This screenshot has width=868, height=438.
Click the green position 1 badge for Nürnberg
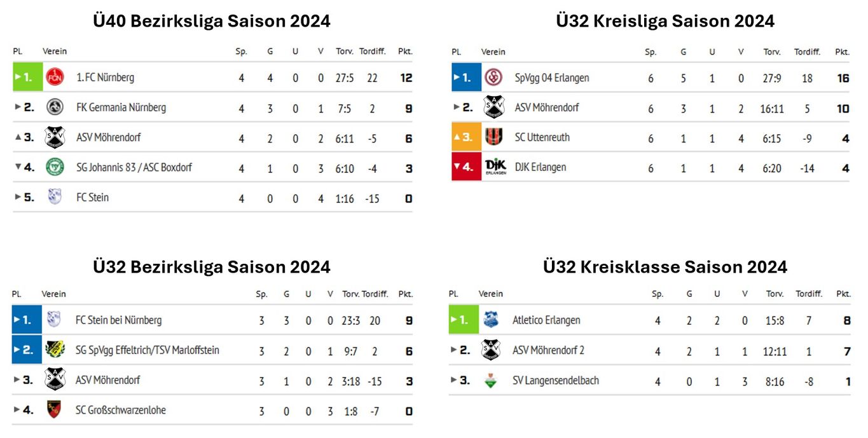(27, 78)
